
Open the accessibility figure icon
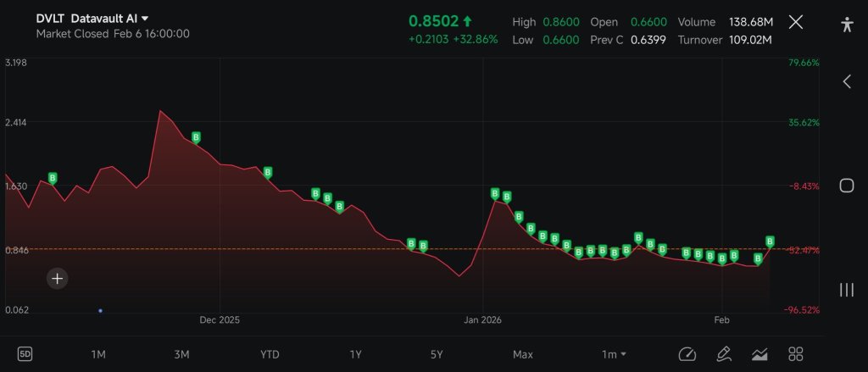tap(847, 24)
